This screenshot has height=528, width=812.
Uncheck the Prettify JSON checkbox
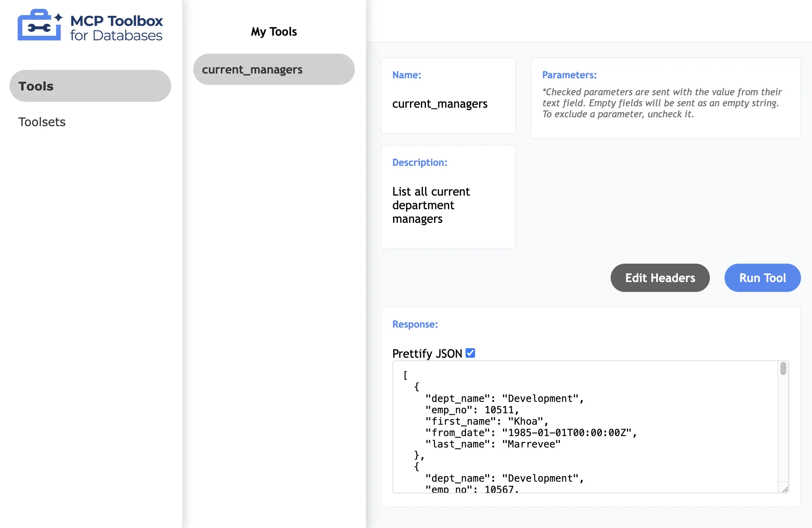[x=470, y=353]
